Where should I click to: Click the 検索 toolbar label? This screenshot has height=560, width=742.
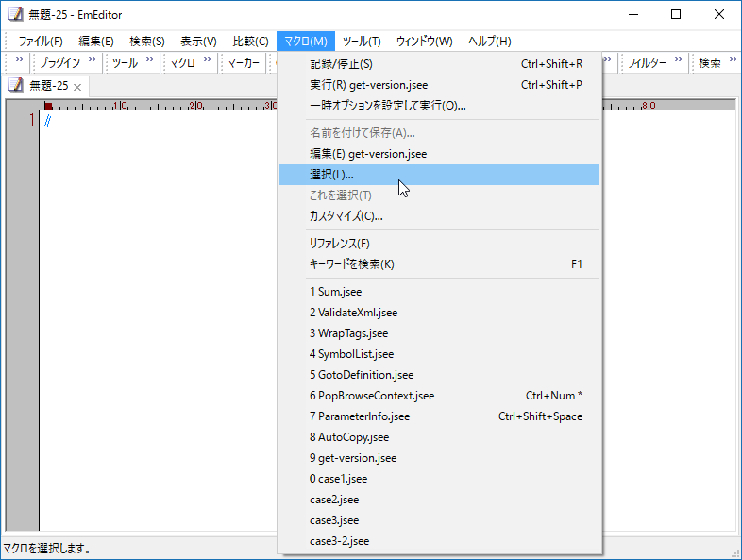(x=710, y=63)
